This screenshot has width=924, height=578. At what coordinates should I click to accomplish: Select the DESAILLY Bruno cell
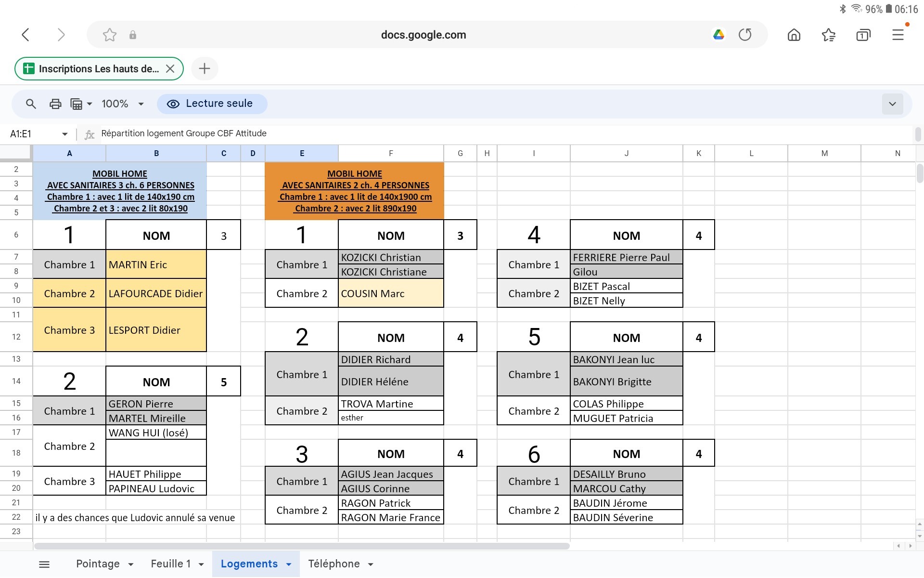click(x=626, y=473)
